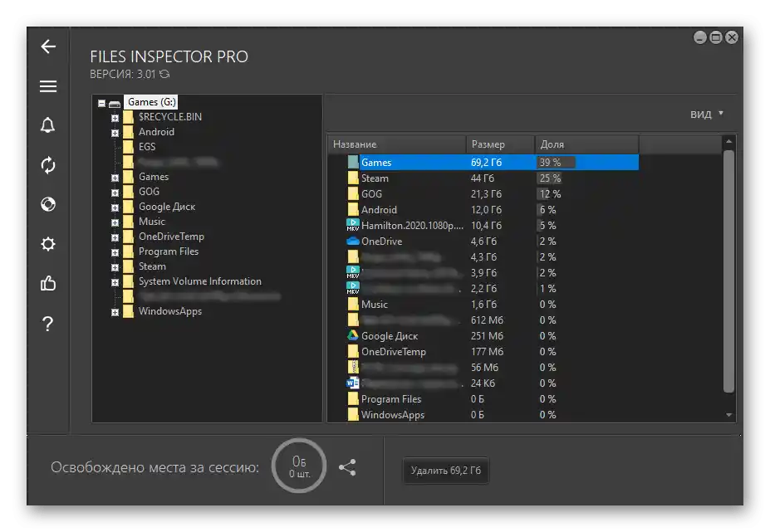Viewport: 770px width, 532px height.
Task: Expand the WindowsApps tree folder
Action: (115, 312)
